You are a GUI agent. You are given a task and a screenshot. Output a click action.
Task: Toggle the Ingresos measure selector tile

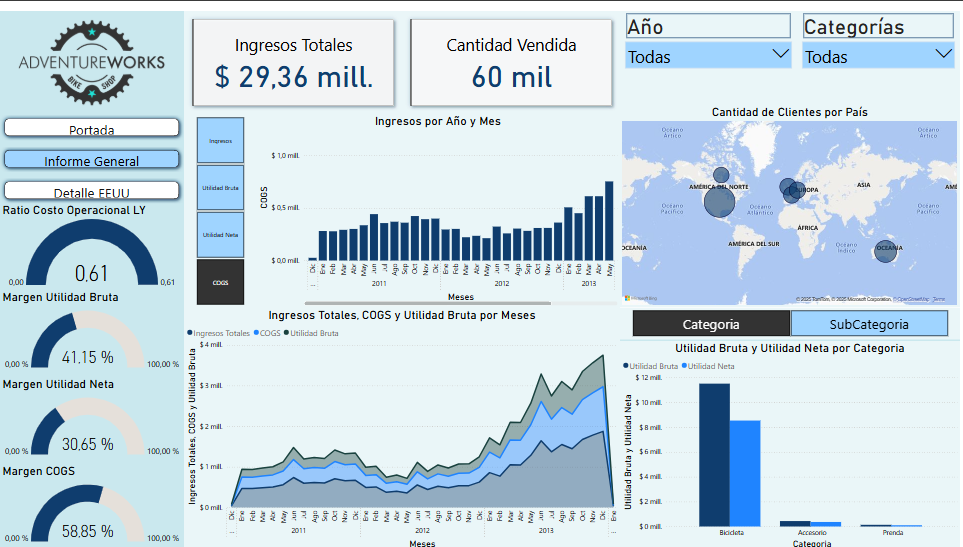pyautogui.click(x=221, y=141)
